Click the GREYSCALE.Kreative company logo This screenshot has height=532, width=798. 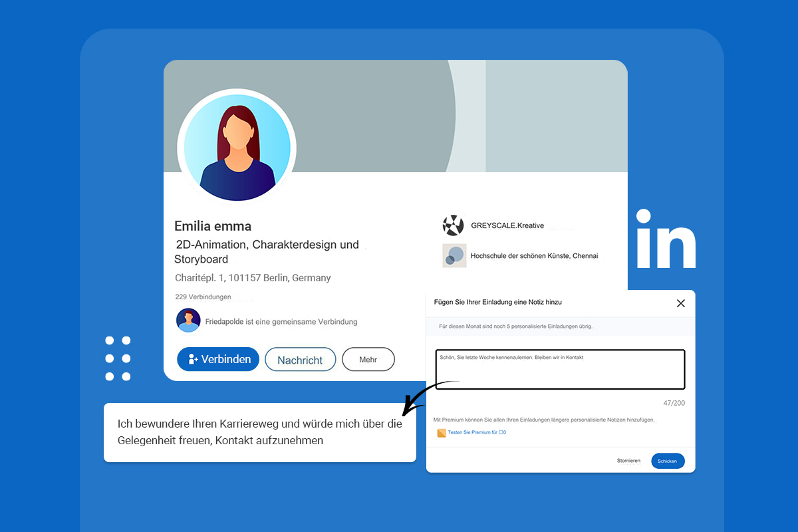point(453,225)
